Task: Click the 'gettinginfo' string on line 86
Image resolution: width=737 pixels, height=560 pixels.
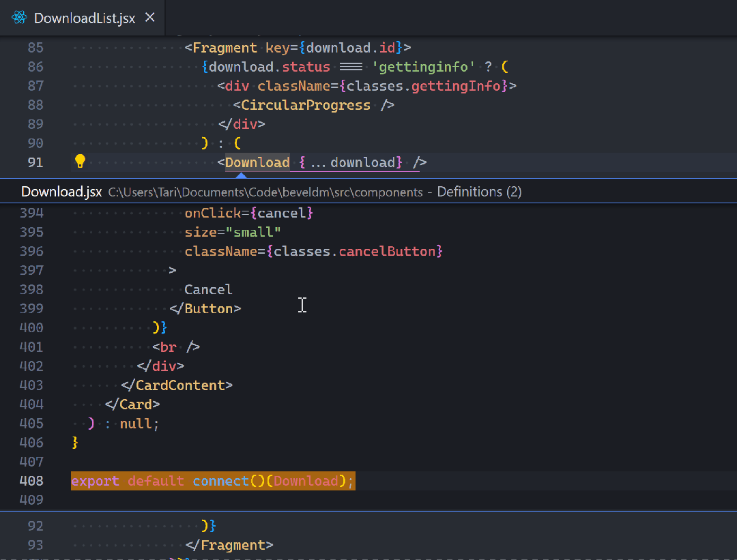Action: point(423,67)
